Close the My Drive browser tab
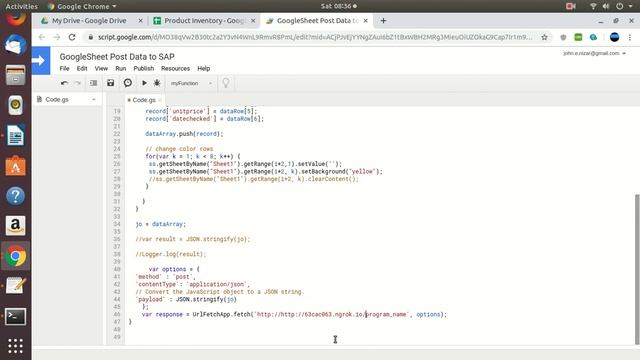The width and height of the screenshot is (640, 360). coord(140,21)
